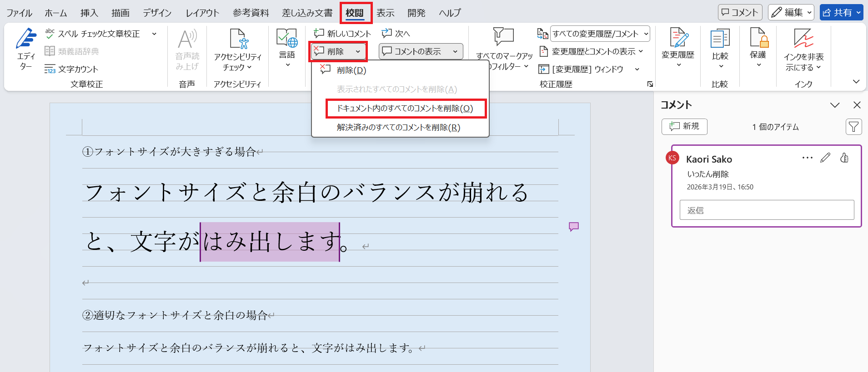Choose ドキュメント内のすべてのコメントを削除
The width and height of the screenshot is (868, 372).
400,108
